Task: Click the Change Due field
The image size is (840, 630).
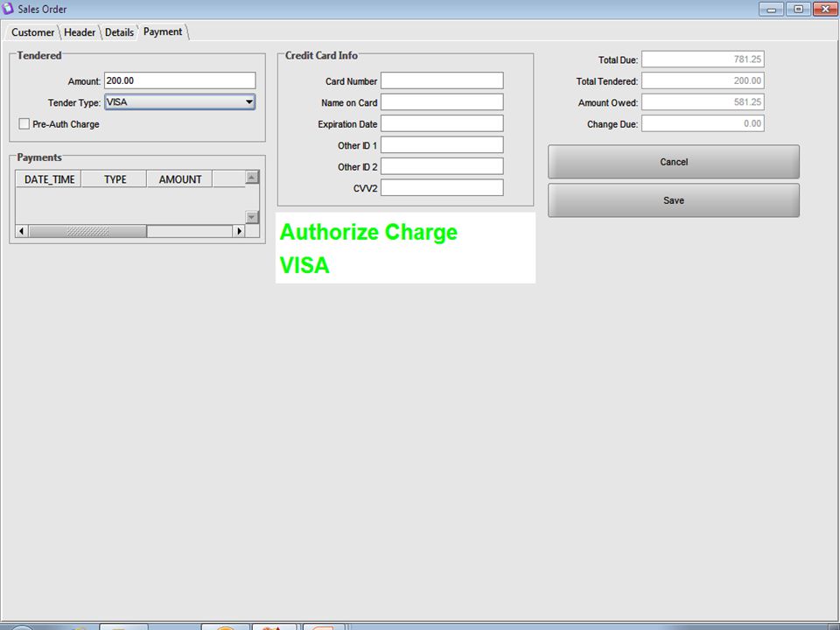Action: click(703, 123)
